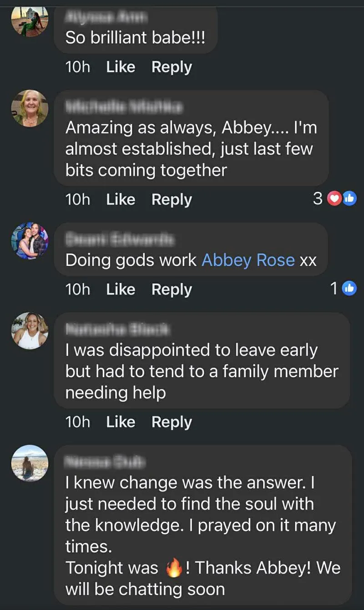This screenshot has height=610, width=364.
Task: Open the beach scene profile picture
Action: pos(30,463)
